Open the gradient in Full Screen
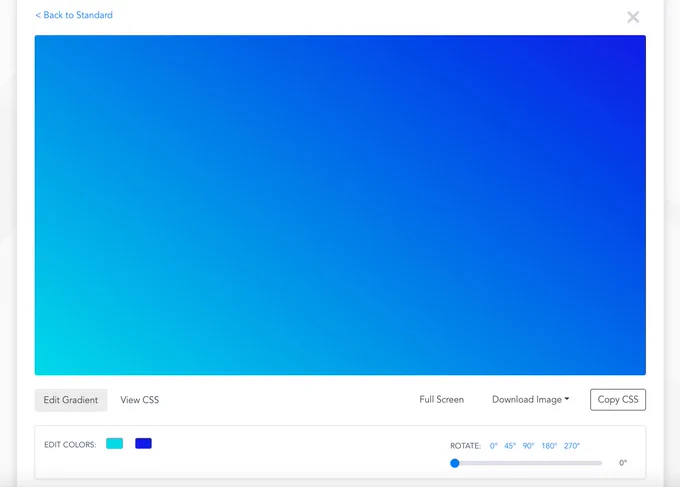680x487 pixels. 441,399
